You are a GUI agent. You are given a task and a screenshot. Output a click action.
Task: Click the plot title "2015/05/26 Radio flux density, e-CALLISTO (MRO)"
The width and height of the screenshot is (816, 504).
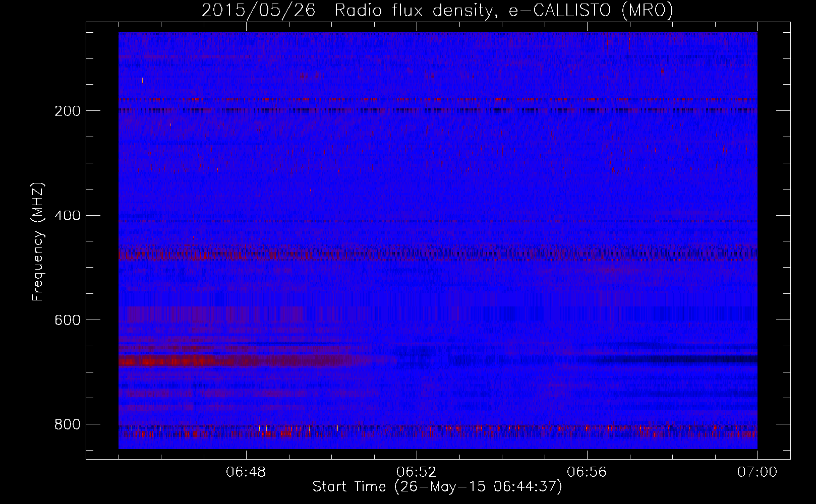[437, 11]
